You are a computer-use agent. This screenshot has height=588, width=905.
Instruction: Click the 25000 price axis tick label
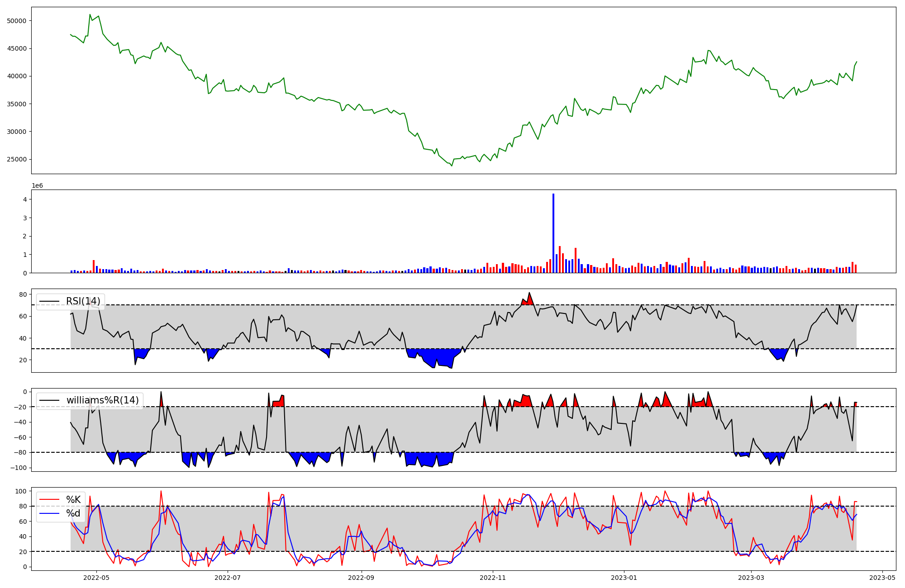click(x=17, y=159)
